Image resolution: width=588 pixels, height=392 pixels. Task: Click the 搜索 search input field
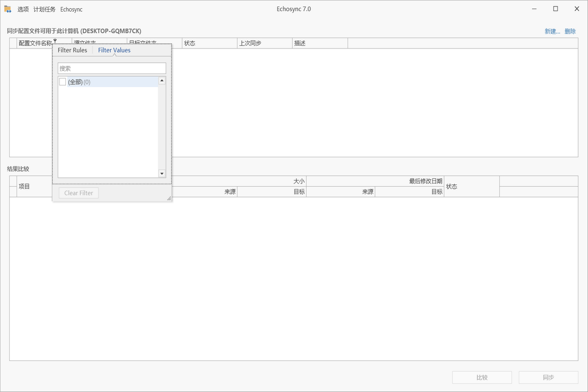111,68
